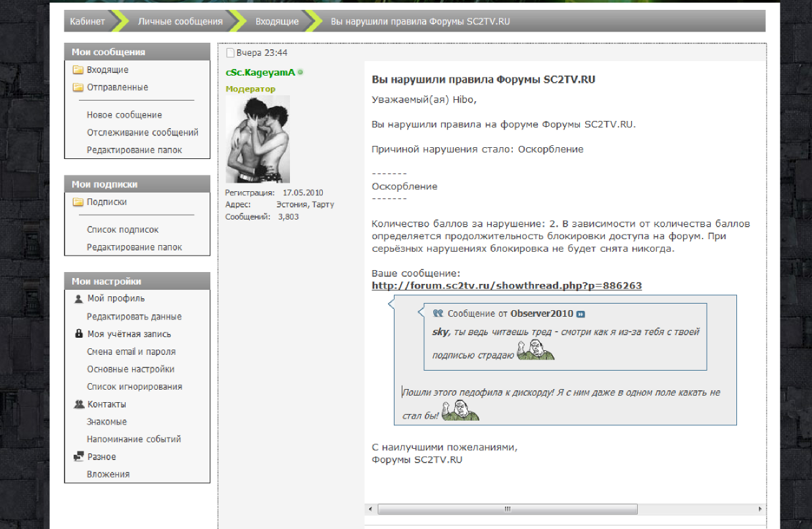Open Контакты link
Screen dimensions: 812x529
click(107, 404)
